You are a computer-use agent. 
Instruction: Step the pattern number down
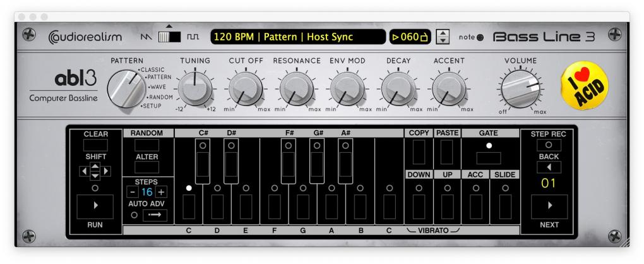tap(443, 40)
